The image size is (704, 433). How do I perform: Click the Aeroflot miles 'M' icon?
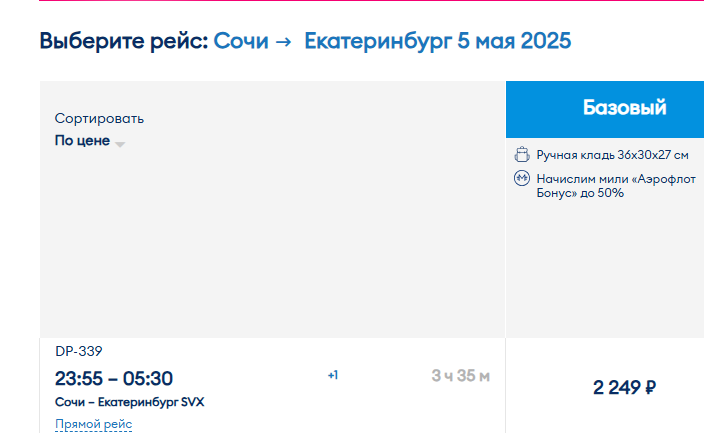point(522,178)
